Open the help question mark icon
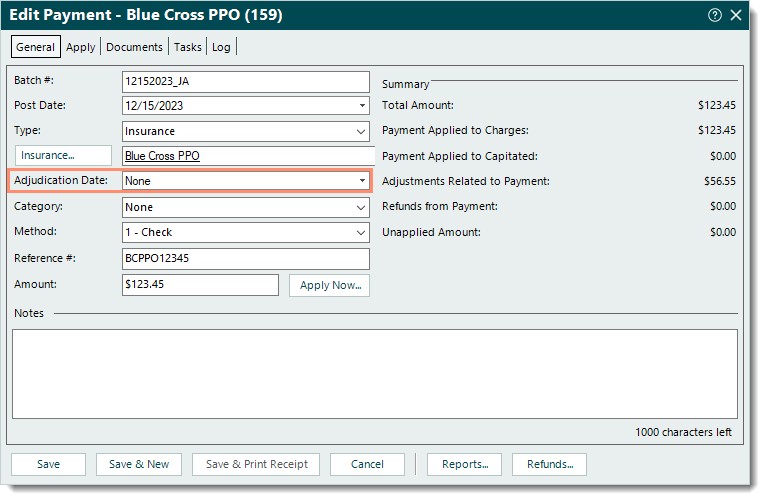 [x=715, y=15]
